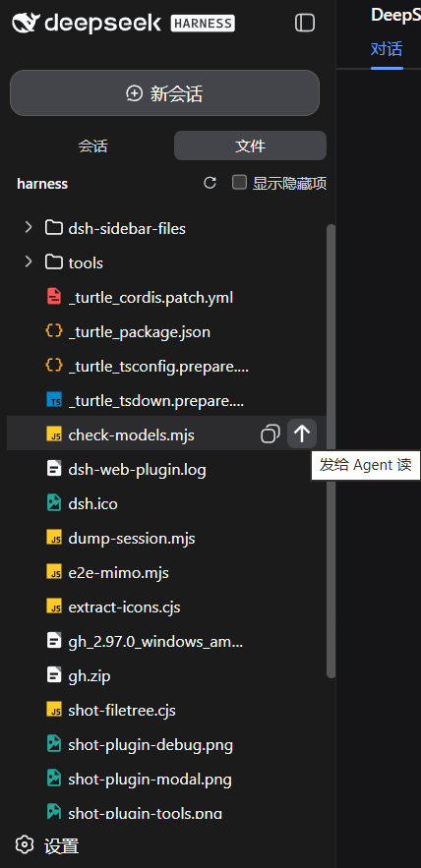
Task: Click the dsh.ico image file icon
Action: click(x=54, y=503)
